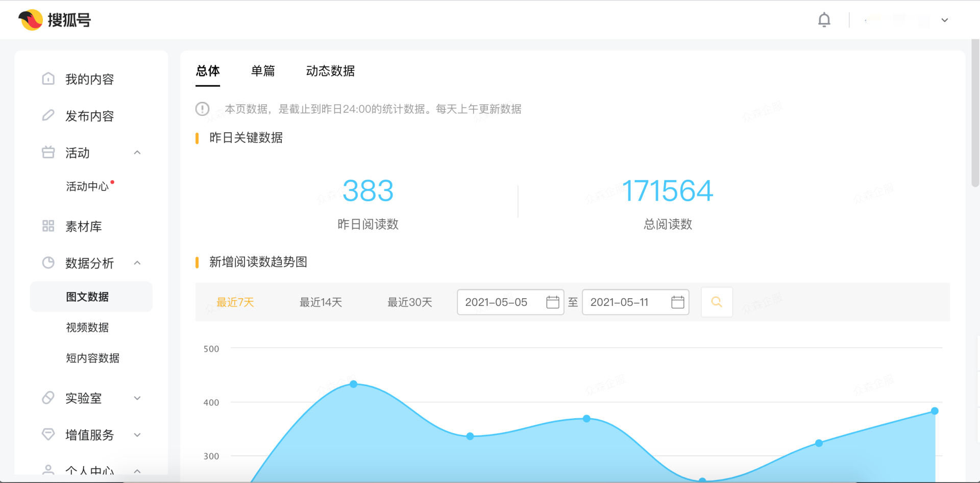
Task: Expand the 增值服务 menu section
Action: pyautogui.click(x=137, y=434)
